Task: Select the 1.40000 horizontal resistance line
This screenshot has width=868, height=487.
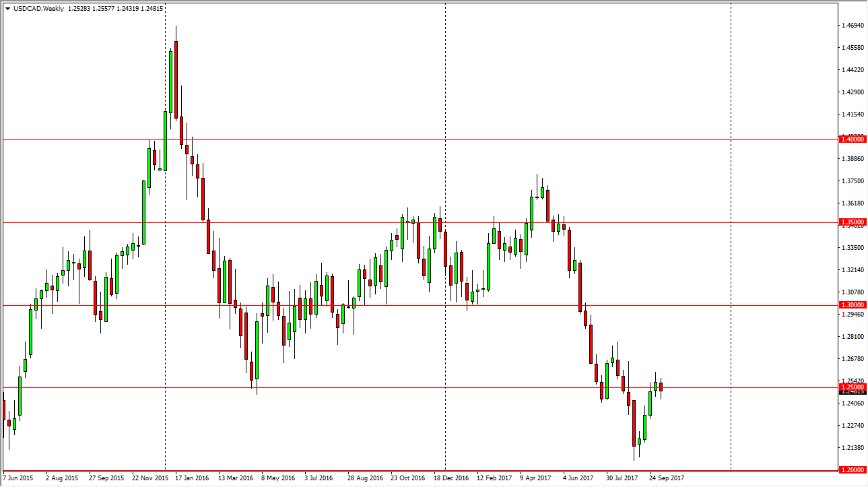Action: 404,139
